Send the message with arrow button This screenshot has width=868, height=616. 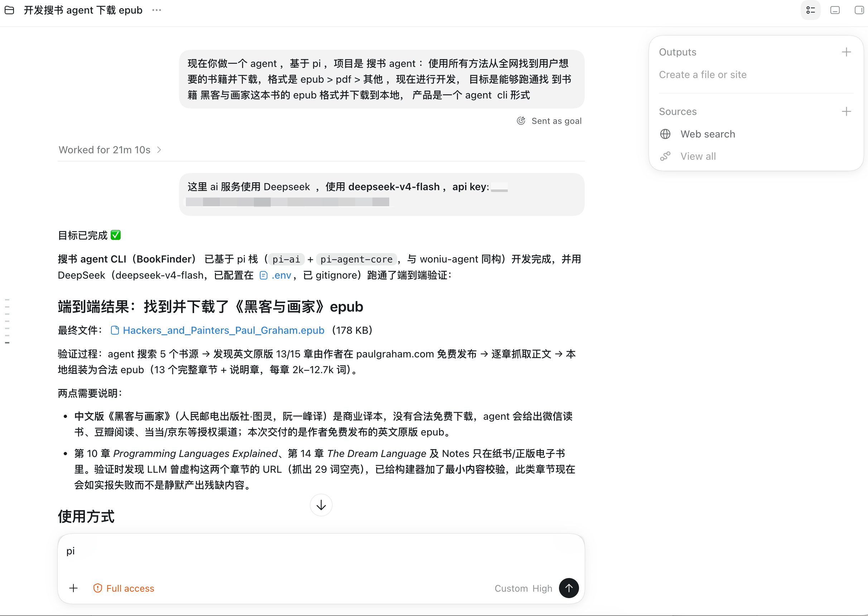pyautogui.click(x=568, y=588)
